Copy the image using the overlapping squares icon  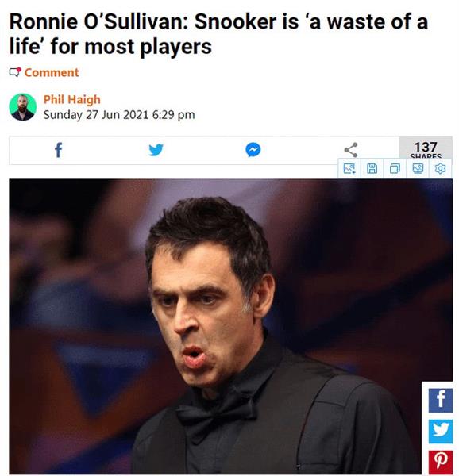(395, 168)
